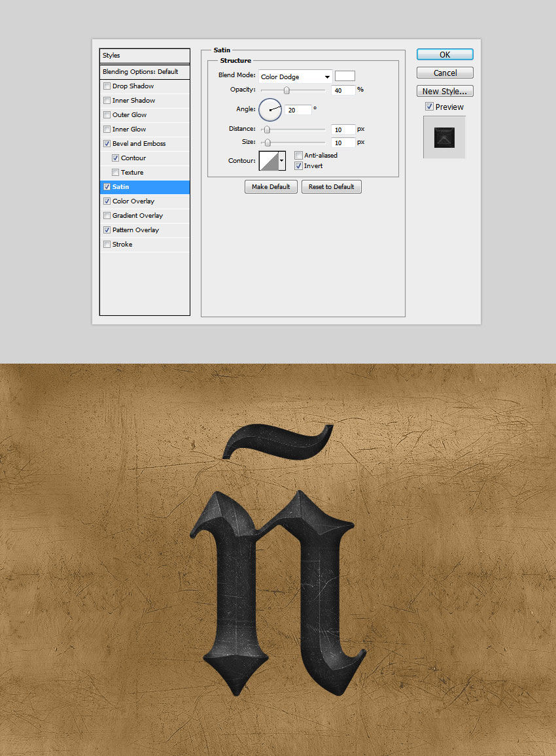Click the Cancel button
Viewport: 556px width, 756px height.
(x=445, y=73)
